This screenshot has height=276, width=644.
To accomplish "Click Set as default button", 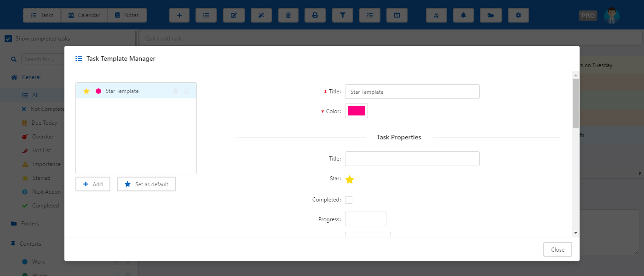I will 146,184.
